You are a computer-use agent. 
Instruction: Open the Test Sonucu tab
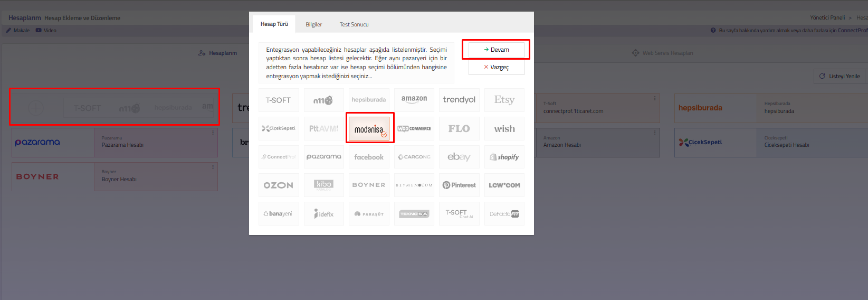click(354, 24)
